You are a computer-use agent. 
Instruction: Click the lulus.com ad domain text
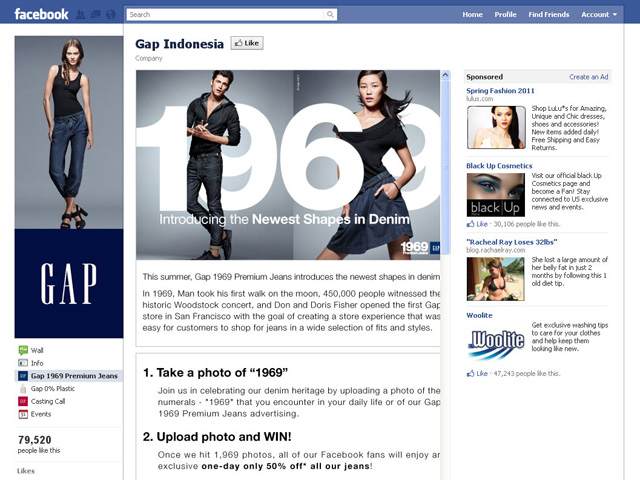tap(480, 99)
